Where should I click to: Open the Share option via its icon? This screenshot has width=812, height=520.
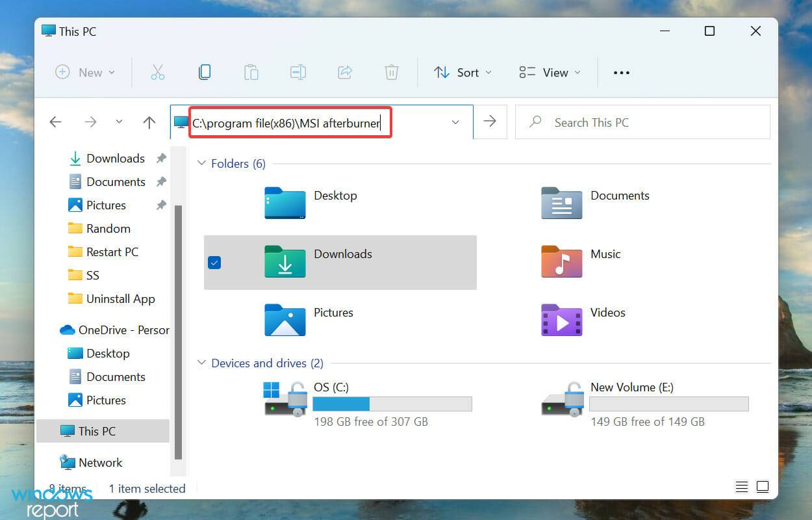345,72
